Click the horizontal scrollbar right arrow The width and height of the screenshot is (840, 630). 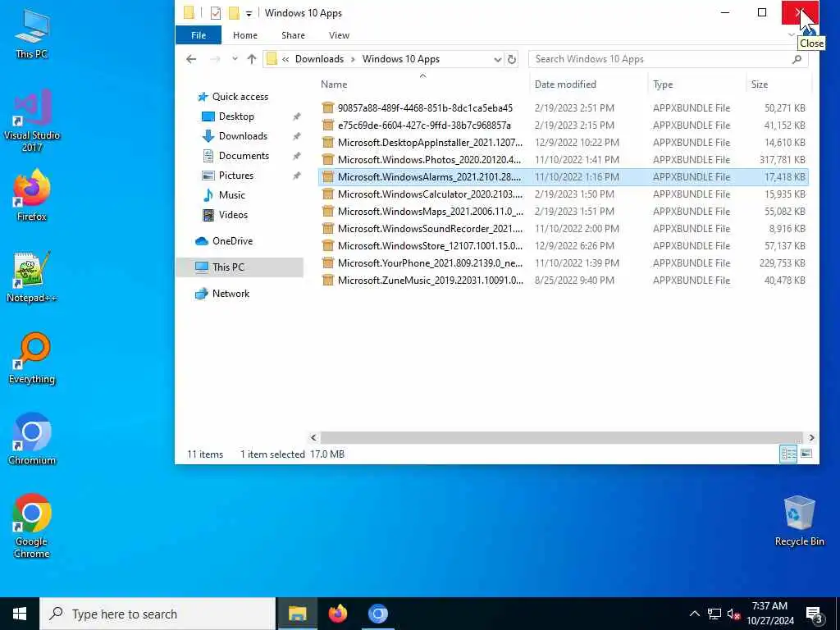[x=811, y=438]
